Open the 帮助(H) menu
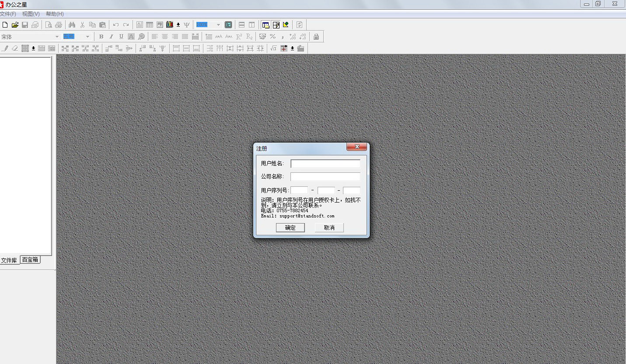 click(x=55, y=14)
